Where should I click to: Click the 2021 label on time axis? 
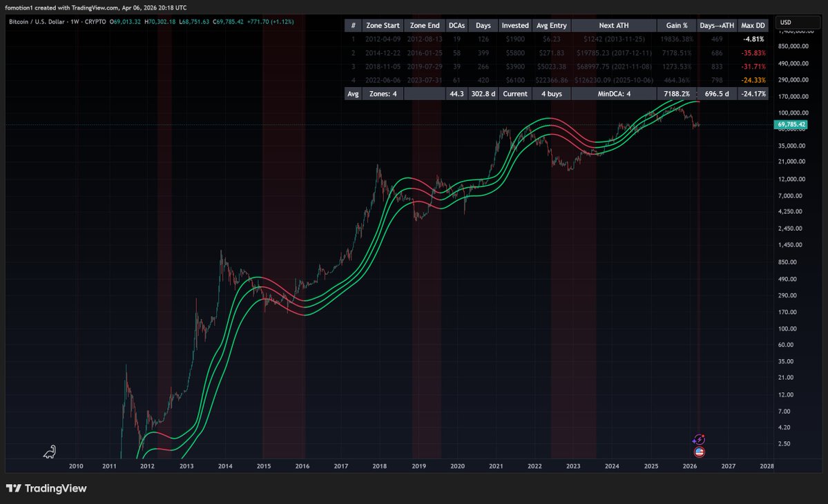tap(496, 466)
